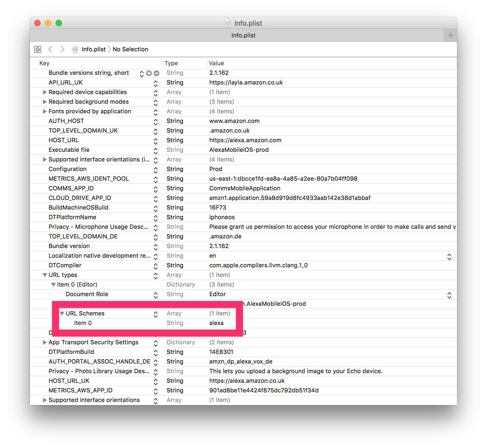Open Document Role value dropdown showing Editor
This screenshot has width=487, height=448.
pos(449,295)
